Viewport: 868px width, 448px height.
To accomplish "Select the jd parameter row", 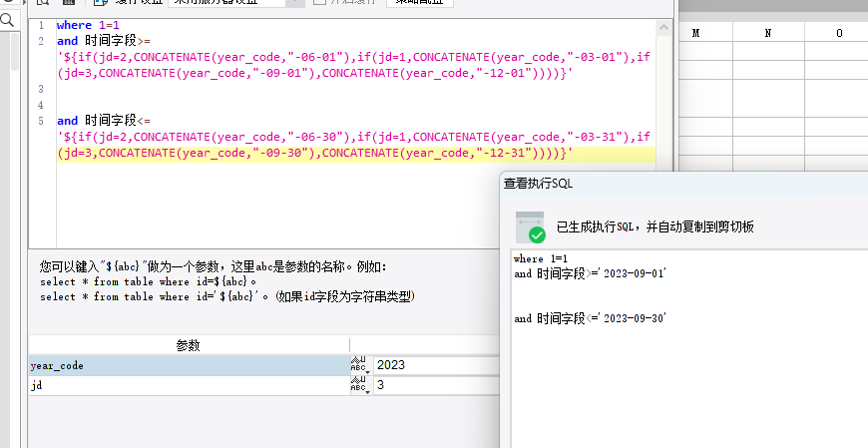I will tap(190, 385).
